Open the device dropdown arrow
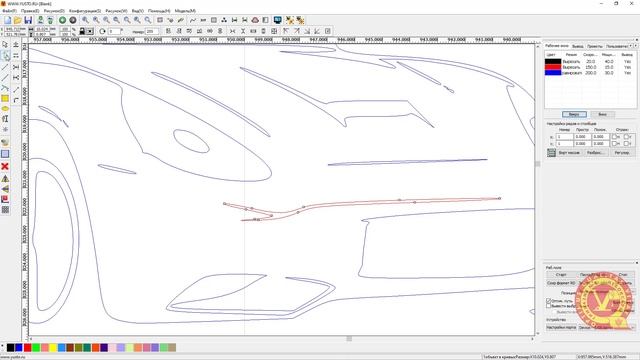Screen dimensions: 640x360 tap(633, 327)
